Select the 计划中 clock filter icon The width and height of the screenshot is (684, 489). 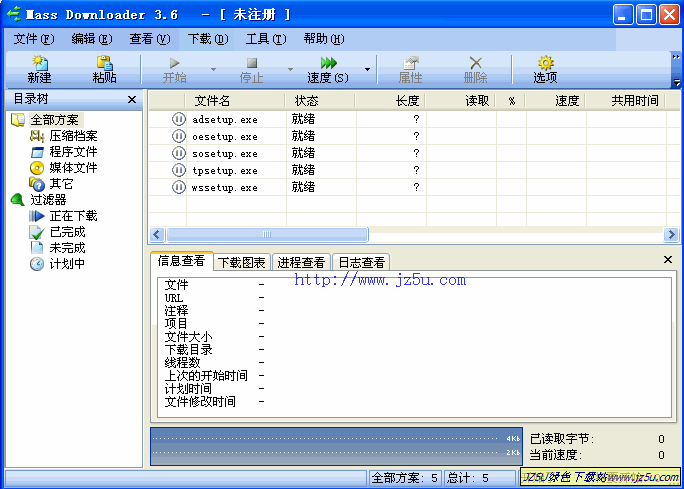(37, 264)
